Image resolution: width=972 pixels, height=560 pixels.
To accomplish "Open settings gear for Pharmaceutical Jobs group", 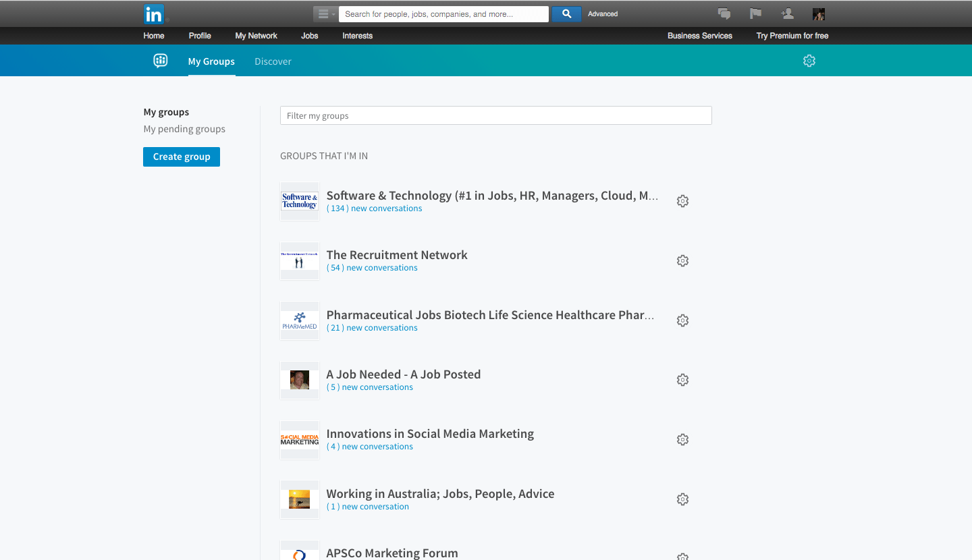I will pos(682,320).
